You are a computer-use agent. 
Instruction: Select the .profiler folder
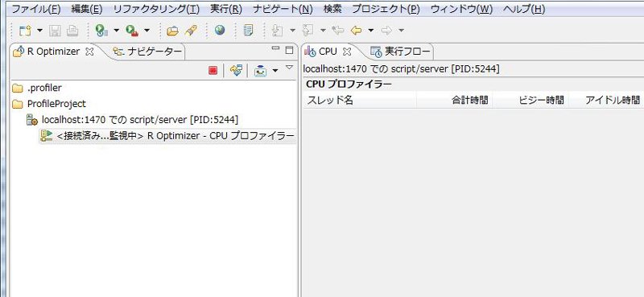[x=37, y=88]
